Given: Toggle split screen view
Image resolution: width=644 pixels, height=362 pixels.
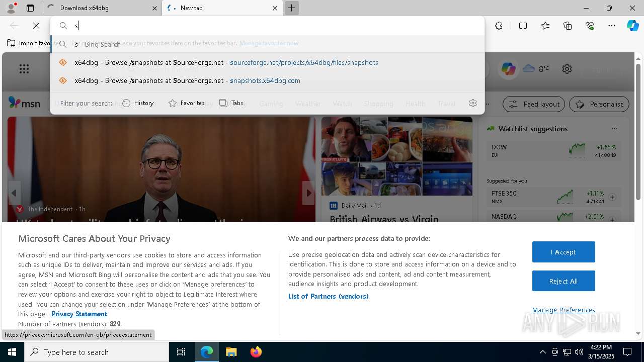Looking at the screenshot, I should click(x=523, y=26).
